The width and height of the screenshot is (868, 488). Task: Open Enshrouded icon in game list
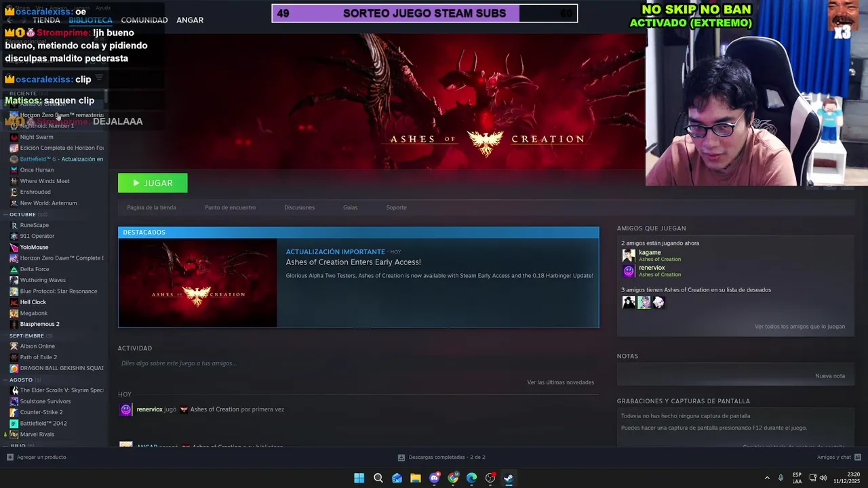pos(14,192)
